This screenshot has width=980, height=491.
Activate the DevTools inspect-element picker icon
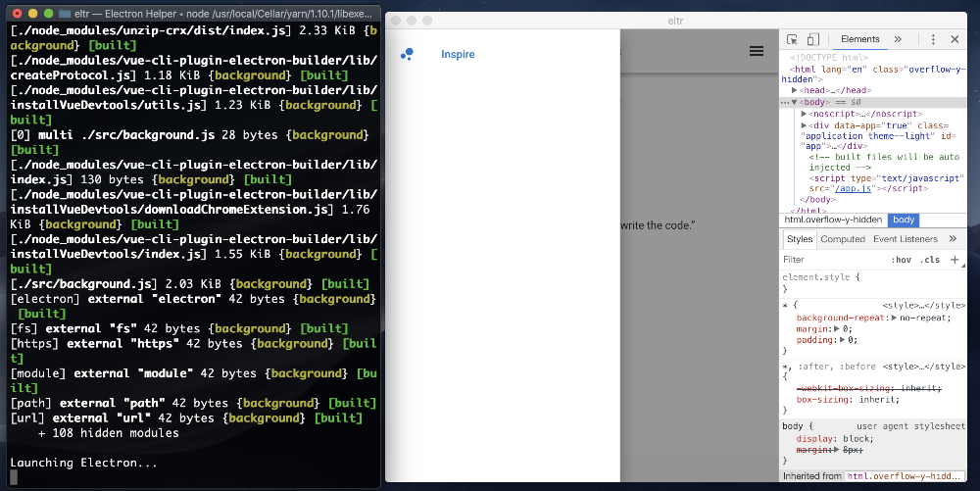792,39
